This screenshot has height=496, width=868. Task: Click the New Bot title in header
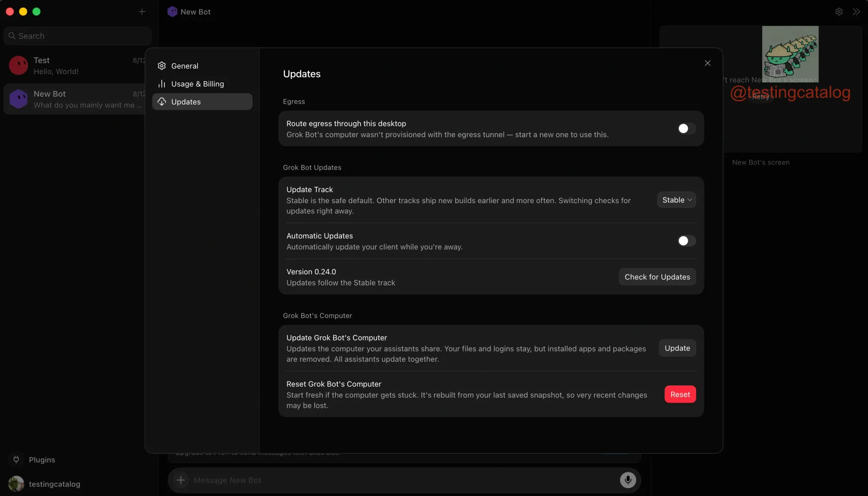[195, 12]
